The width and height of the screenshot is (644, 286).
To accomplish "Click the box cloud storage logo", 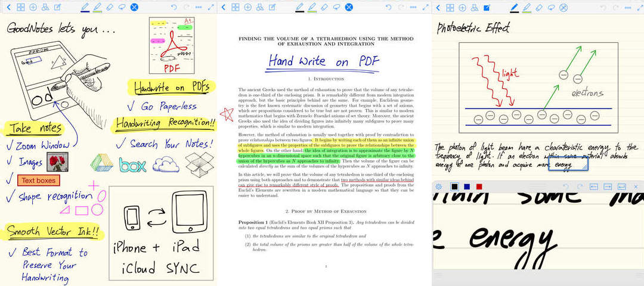I will click(x=132, y=164).
